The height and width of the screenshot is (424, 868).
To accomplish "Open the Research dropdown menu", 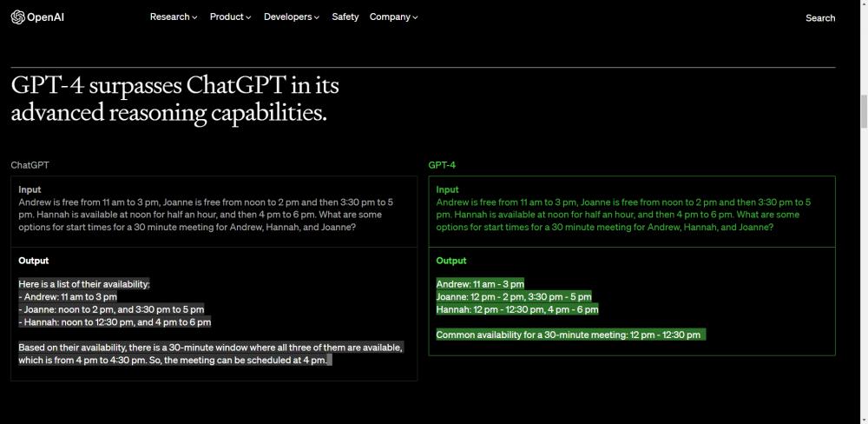I will pos(174,17).
